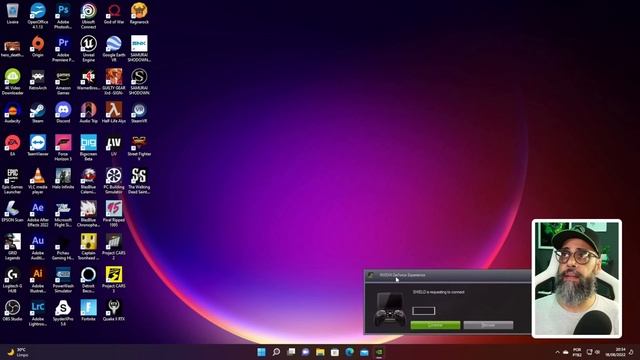640x360 pixels.
Task: Expand the system tray hidden icons chevron
Action: point(557,352)
